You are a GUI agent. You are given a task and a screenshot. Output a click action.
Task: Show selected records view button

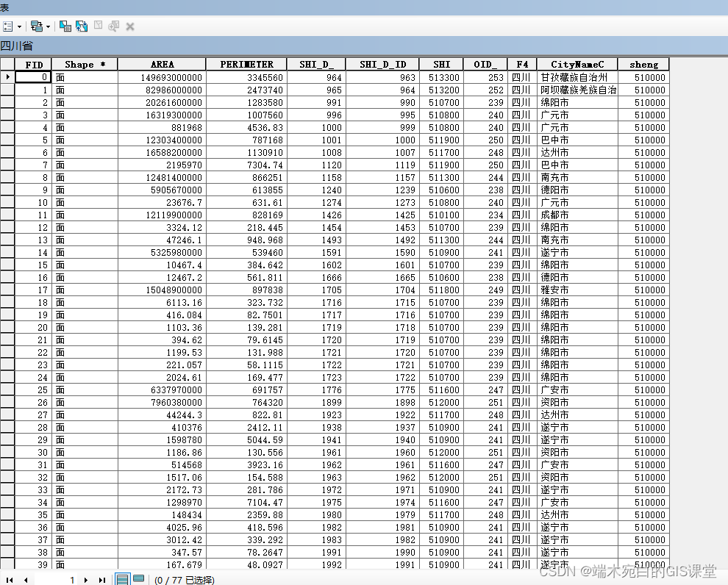pyautogui.click(x=138, y=579)
